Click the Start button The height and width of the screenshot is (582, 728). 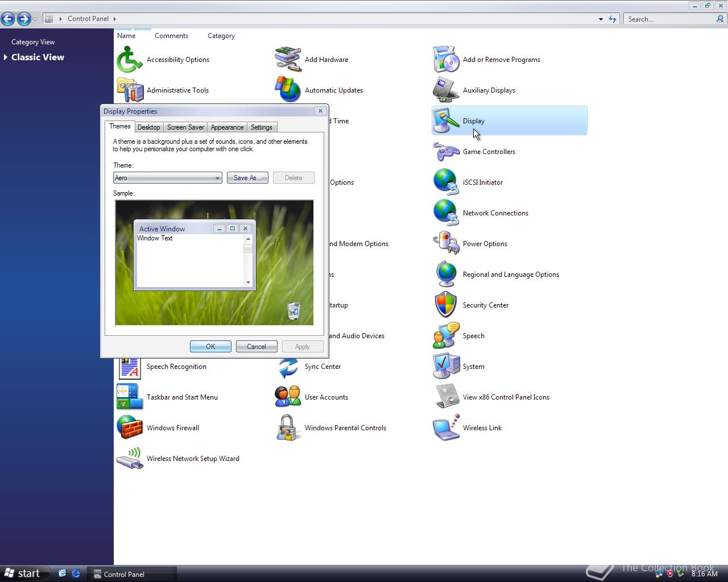point(25,573)
